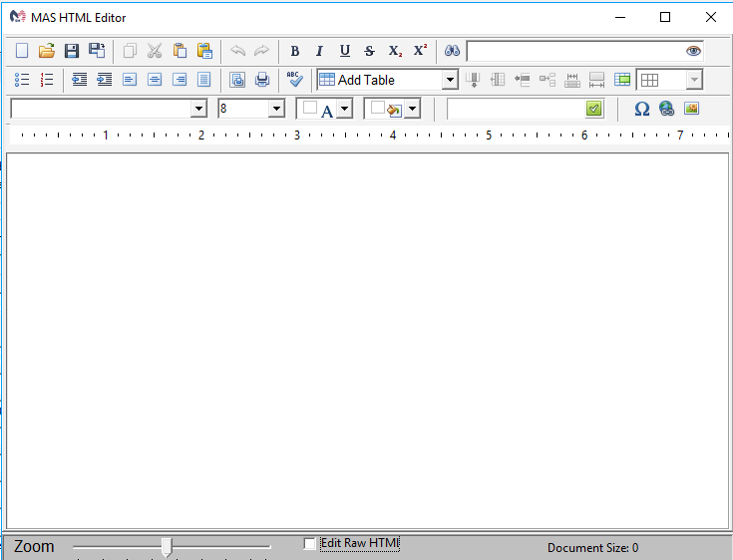The width and height of the screenshot is (733, 560).
Task: Click the Add Table button
Action: coord(380,80)
